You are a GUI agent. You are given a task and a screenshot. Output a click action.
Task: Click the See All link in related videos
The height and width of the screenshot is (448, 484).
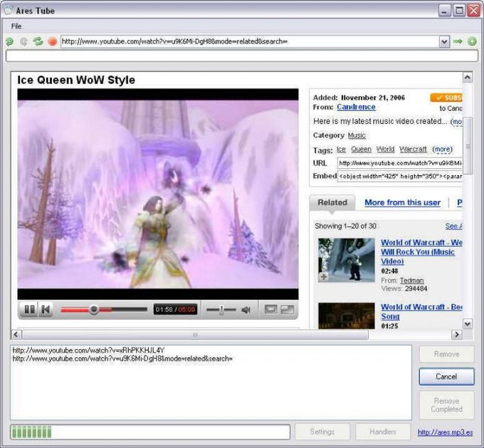[x=454, y=226]
